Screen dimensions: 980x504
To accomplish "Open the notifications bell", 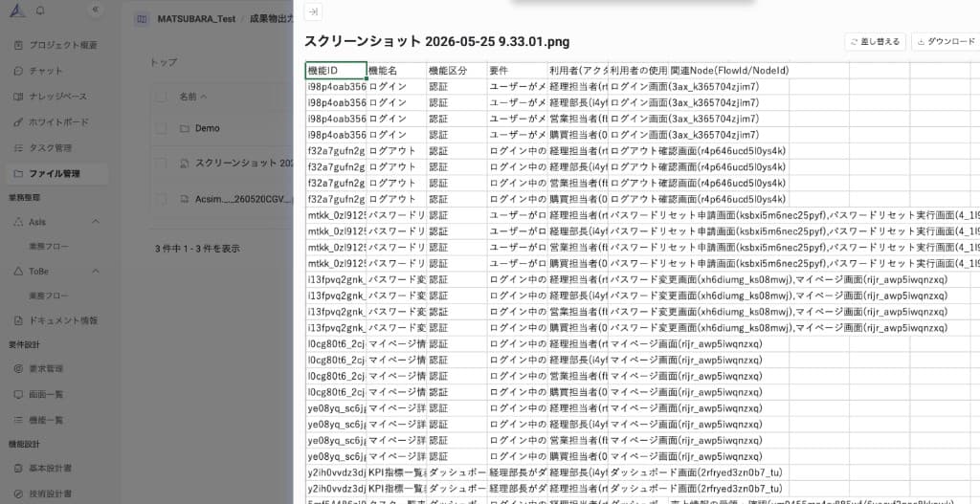I will (40, 11).
